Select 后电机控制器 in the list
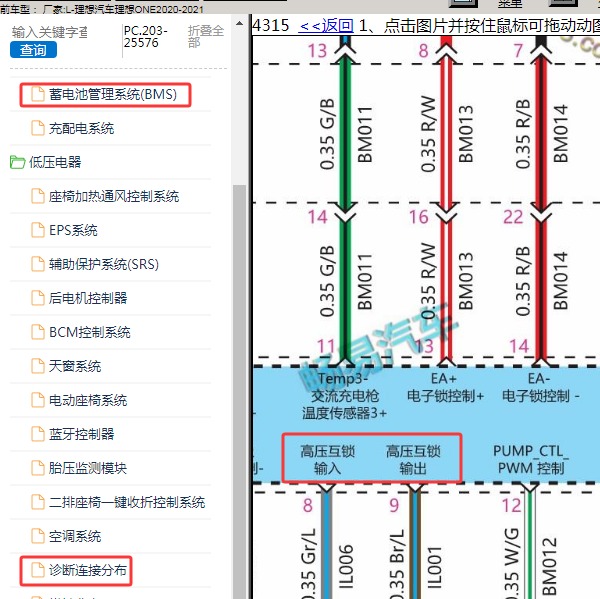This screenshot has height=599, width=600. coord(88,298)
